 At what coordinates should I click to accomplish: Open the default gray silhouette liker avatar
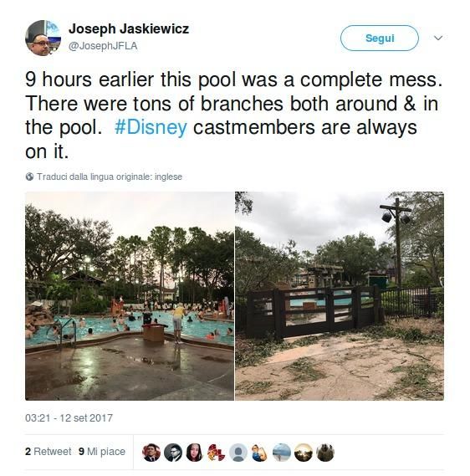click(x=238, y=453)
